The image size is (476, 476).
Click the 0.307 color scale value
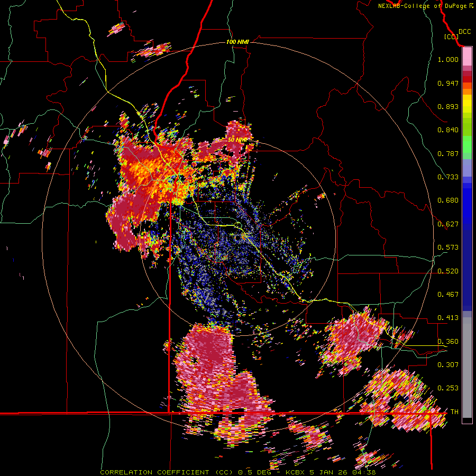(x=448, y=364)
